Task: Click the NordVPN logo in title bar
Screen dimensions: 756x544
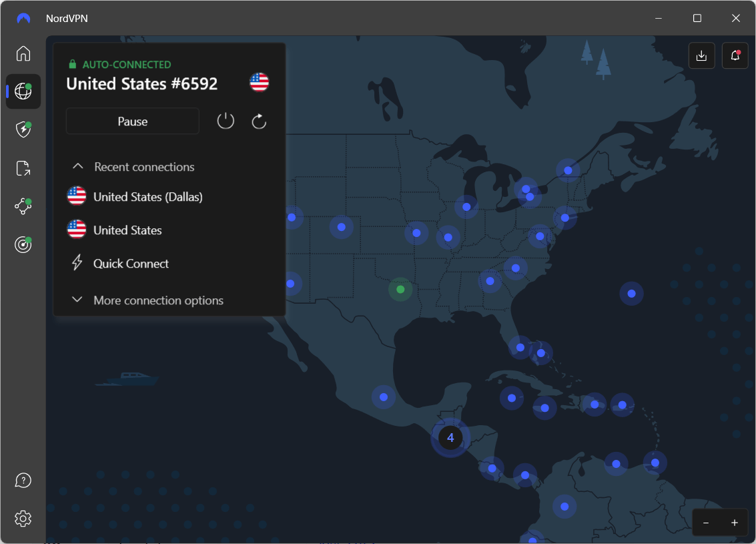Action: click(x=23, y=18)
